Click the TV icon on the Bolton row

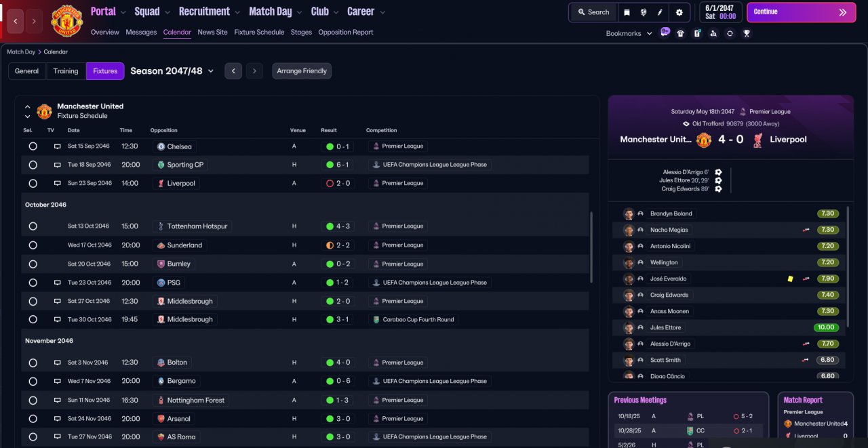[x=58, y=363]
